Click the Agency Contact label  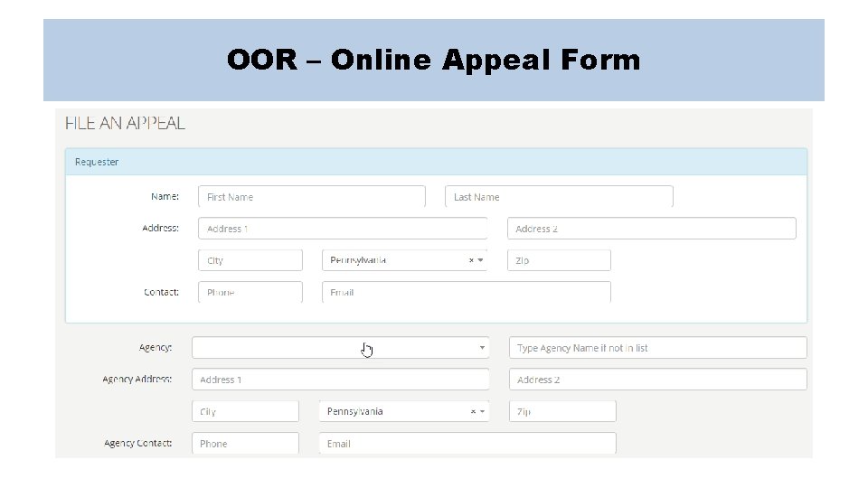click(137, 443)
